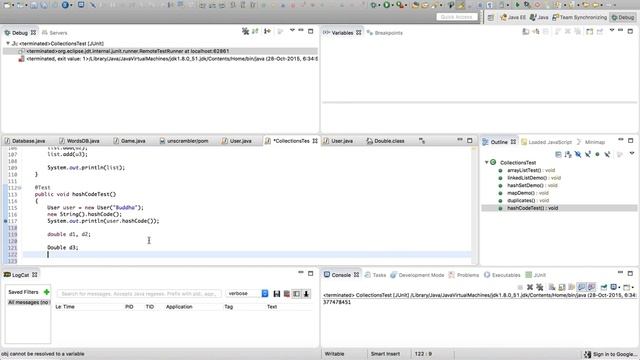Viewport: 640px width, 360px height.
Task: Click Hide Fields icon in Outline toolbar
Action: 578,154
